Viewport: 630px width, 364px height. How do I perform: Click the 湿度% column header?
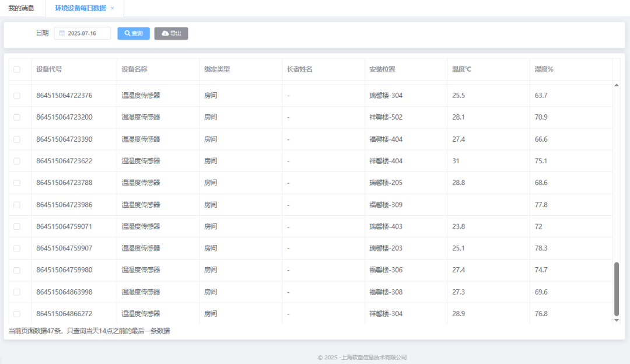(544, 69)
